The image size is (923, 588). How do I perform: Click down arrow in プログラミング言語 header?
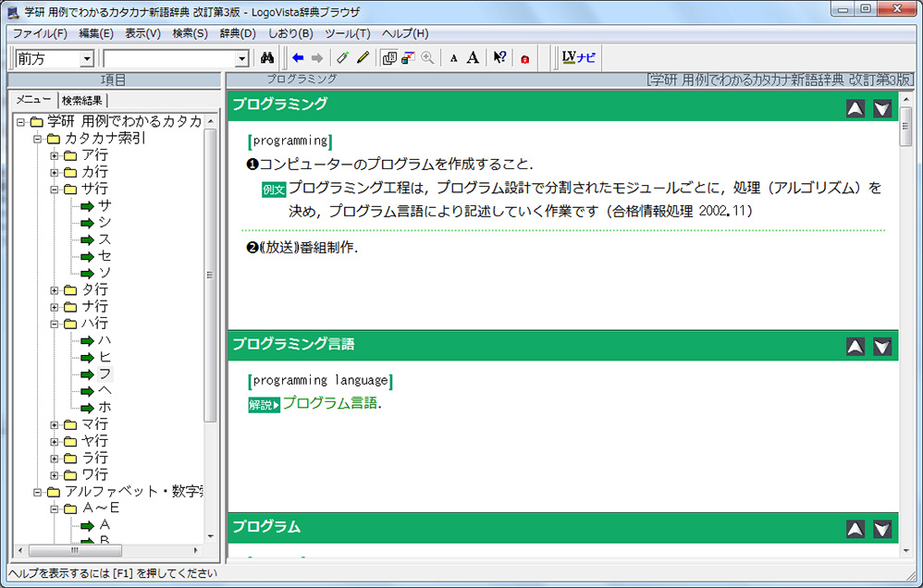(x=881, y=347)
